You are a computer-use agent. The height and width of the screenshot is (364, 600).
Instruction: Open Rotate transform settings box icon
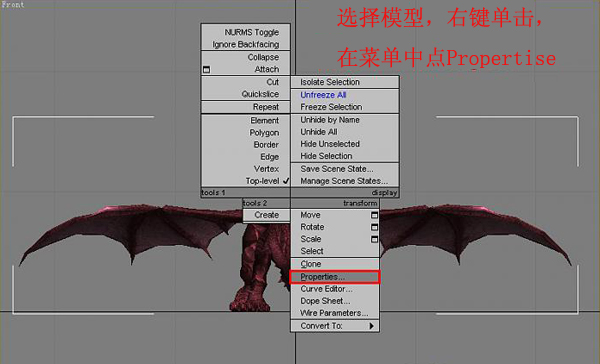(x=374, y=227)
